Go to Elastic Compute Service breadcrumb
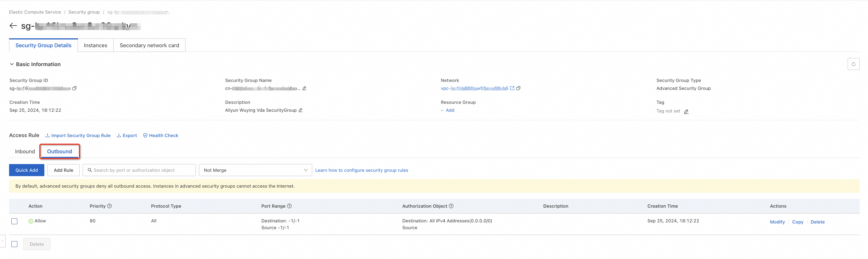This screenshot has width=868, height=259. pyautogui.click(x=35, y=12)
